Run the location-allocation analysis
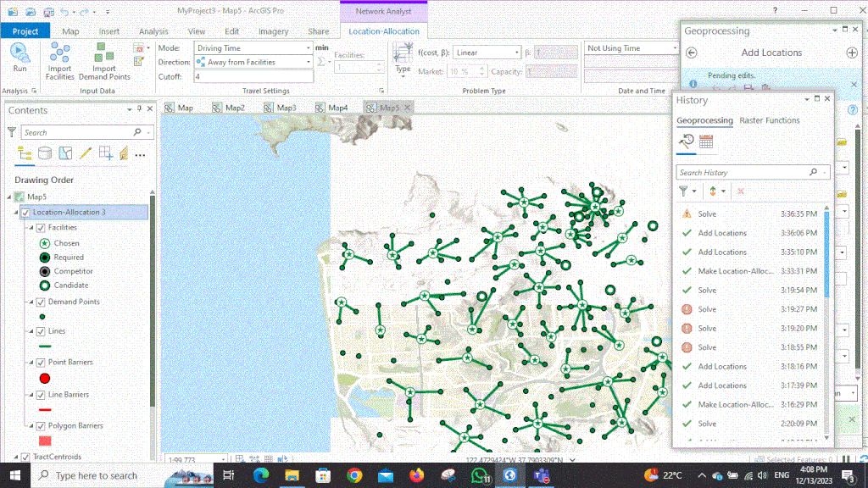Viewport: 868px width, 488px height. pos(20,58)
